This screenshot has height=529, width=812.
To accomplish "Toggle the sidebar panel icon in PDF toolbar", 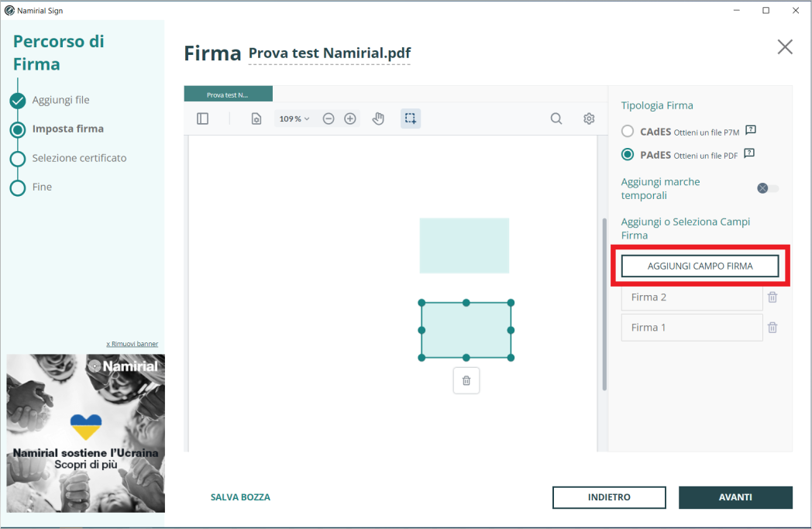I will click(x=202, y=119).
